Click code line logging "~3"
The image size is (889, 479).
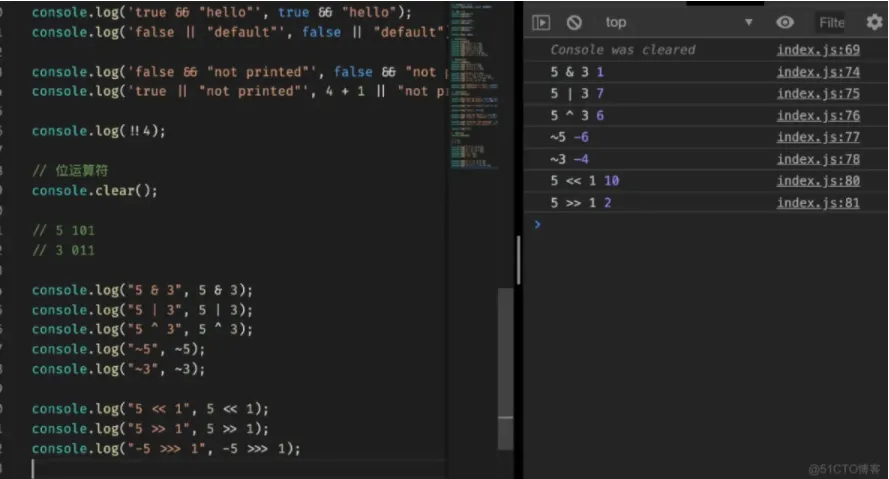tap(118, 369)
